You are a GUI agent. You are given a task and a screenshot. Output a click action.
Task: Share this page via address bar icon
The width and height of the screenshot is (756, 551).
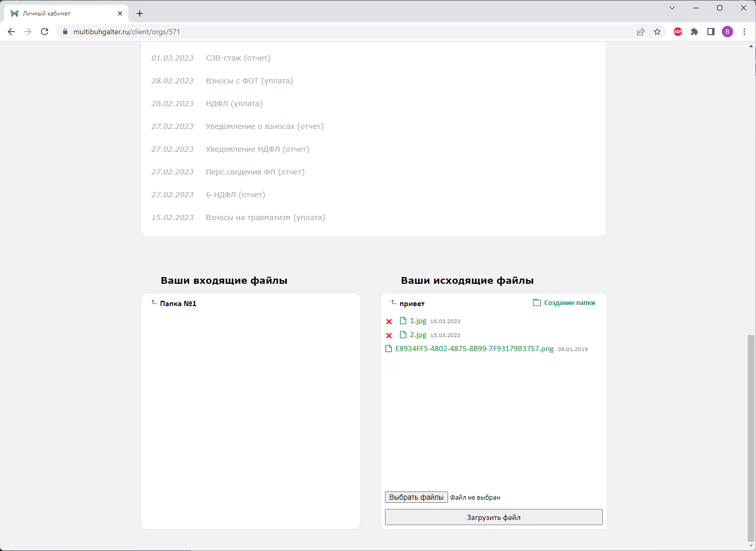pyautogui.click(x=641, y=32)
